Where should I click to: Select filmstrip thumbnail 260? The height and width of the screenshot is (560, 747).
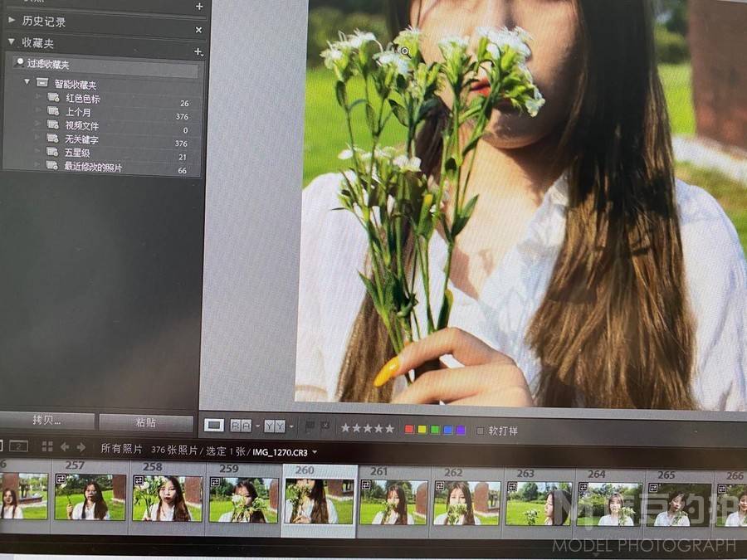point(319,501)
